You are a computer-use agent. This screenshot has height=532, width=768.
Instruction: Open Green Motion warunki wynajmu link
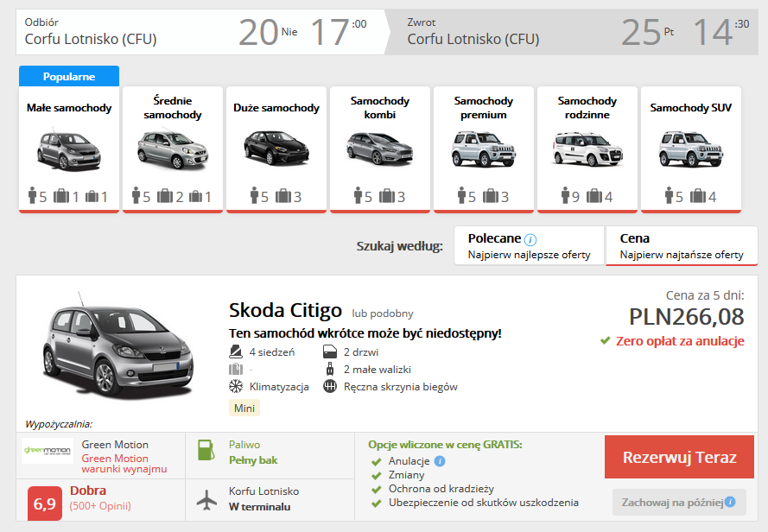click(x=124, y=464)
